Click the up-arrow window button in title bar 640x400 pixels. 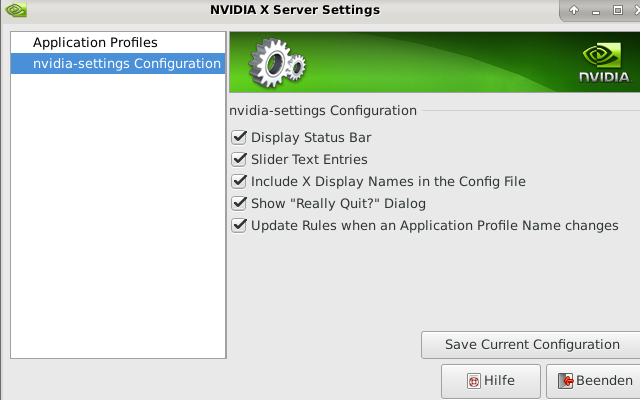tap(574, 10)
